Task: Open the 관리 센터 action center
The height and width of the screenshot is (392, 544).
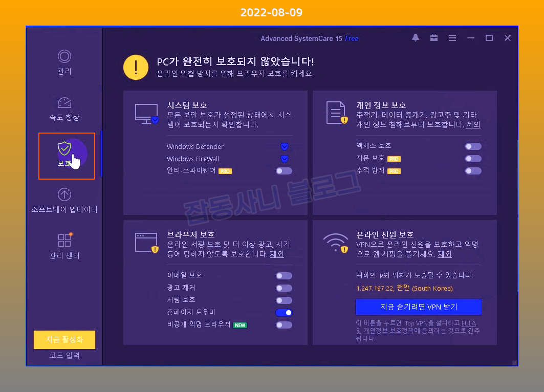Action: coord(64,246)
